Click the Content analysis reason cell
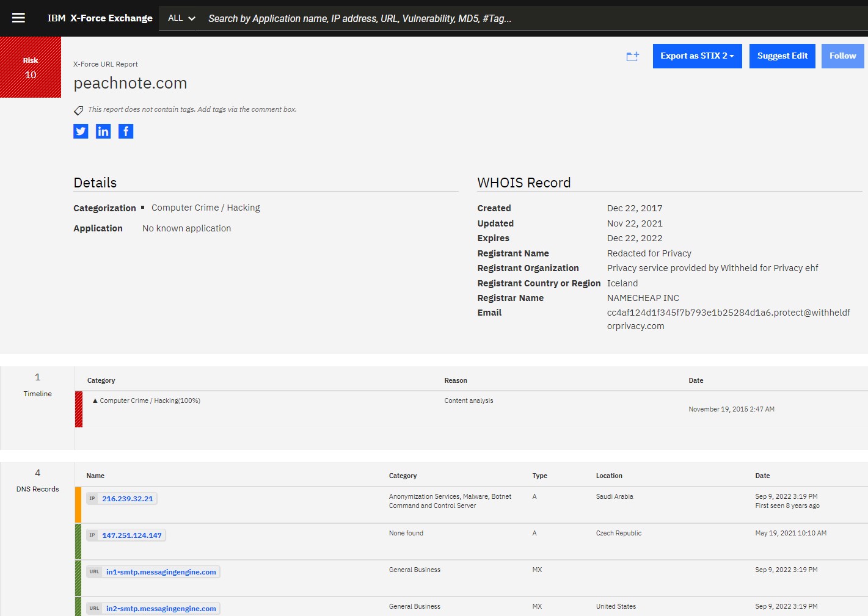 469,400
